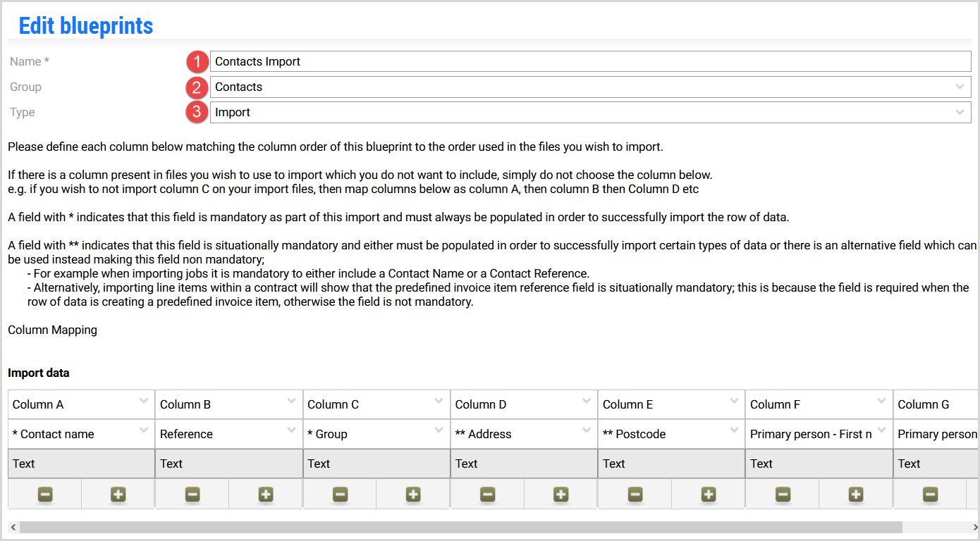Expand the Column D selector dropdown

(524, 404)
